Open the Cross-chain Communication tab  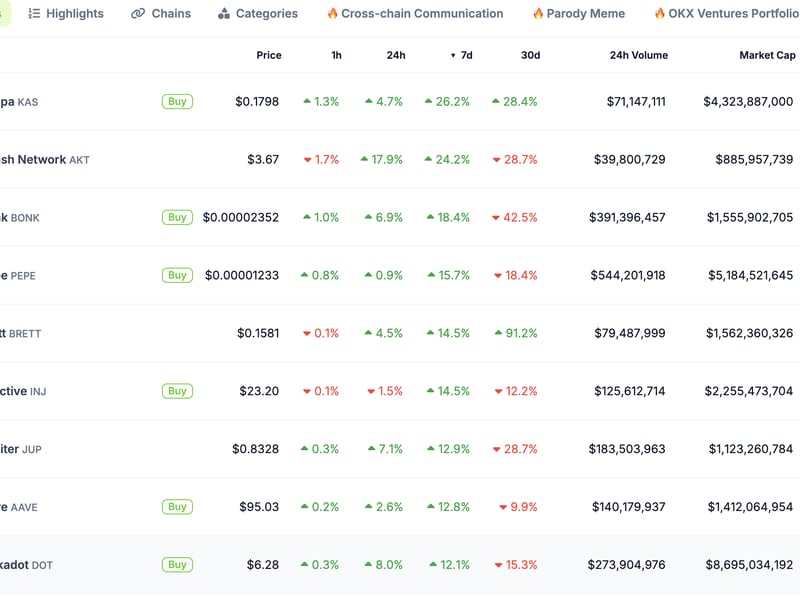pos(421,14)
